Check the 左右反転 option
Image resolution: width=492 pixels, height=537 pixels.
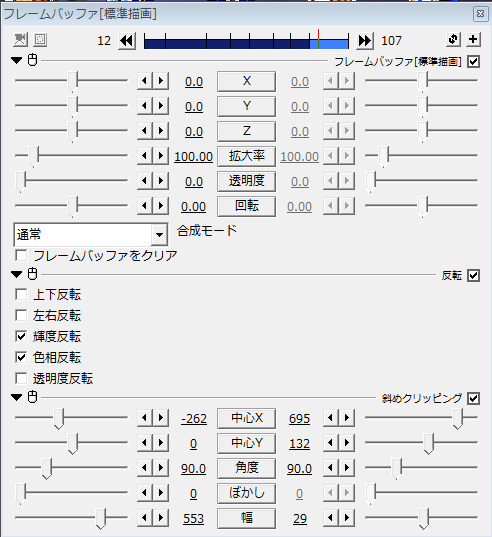coord(21,315)
